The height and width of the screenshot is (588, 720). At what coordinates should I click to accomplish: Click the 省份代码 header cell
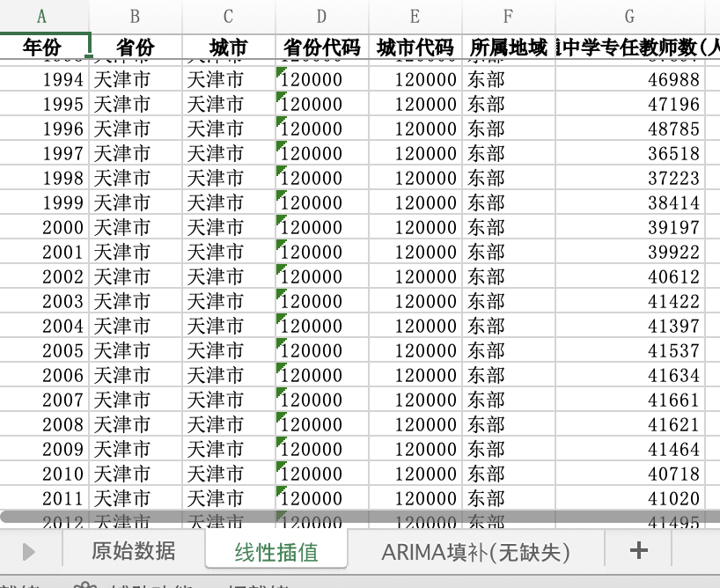click(322, 47)
